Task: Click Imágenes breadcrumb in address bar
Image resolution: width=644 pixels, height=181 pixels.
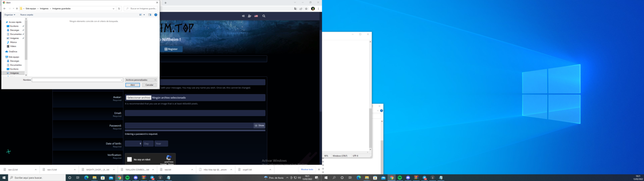Action: click(x=44, y=8)
